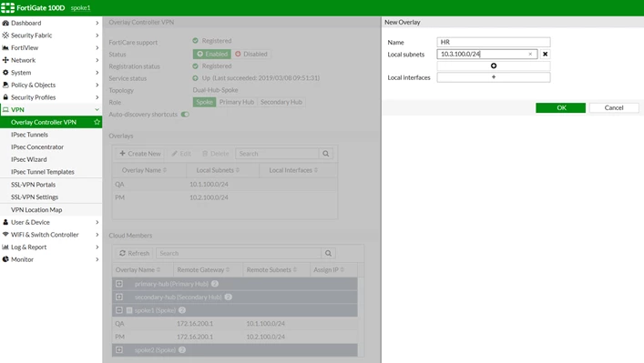Expand the Dashboard menu chevron
This screenshot has height=363, width=644.
[x=97, y=23]
